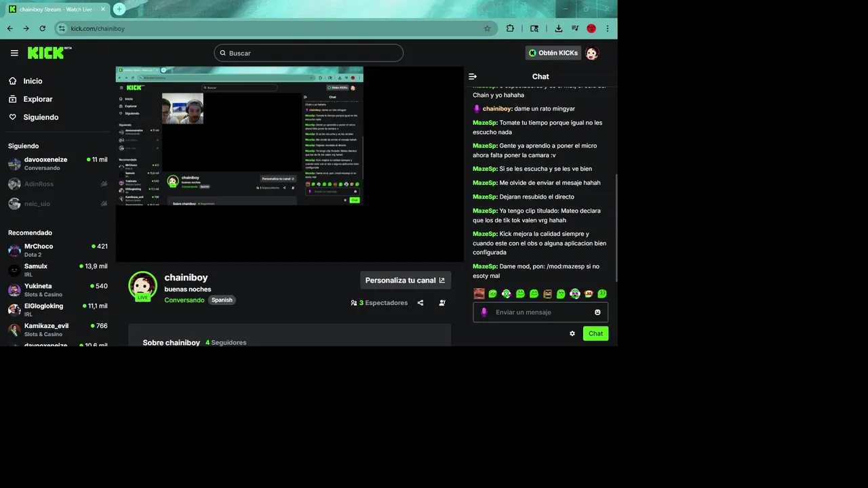The height and width of the screenshot is (488, 868).
Task: Click the KICK logo
Action: point(50,53)
